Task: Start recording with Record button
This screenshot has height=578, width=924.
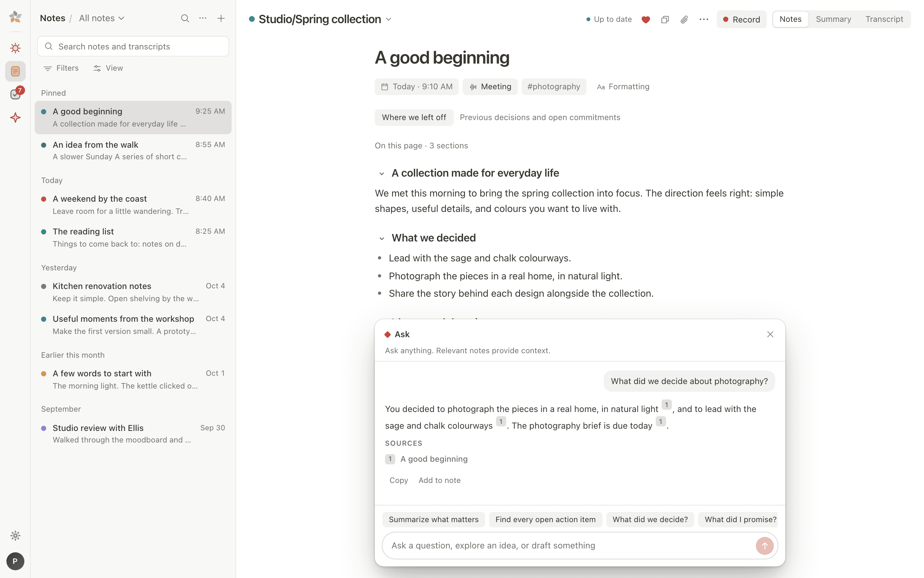Action: [741, 20]
